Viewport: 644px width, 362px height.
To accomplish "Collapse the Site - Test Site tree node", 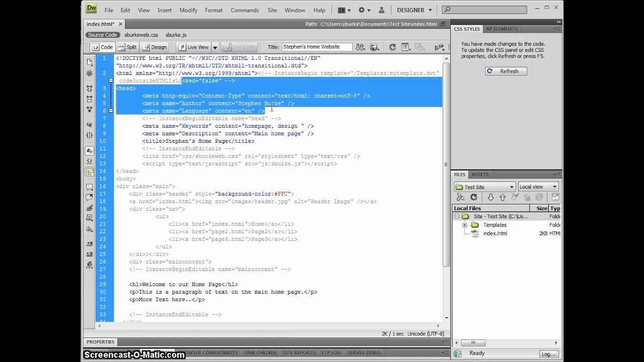I will (x=457, y=217).
